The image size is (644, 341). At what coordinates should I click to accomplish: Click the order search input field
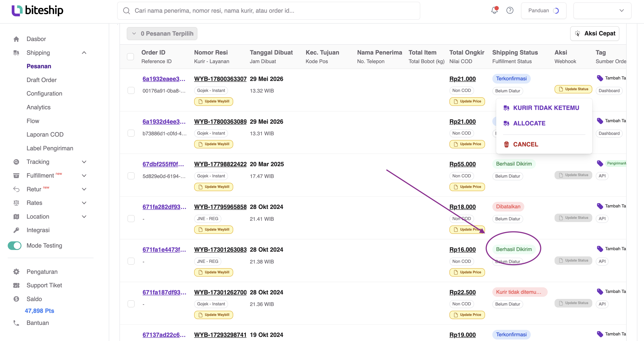click(269, 11)
